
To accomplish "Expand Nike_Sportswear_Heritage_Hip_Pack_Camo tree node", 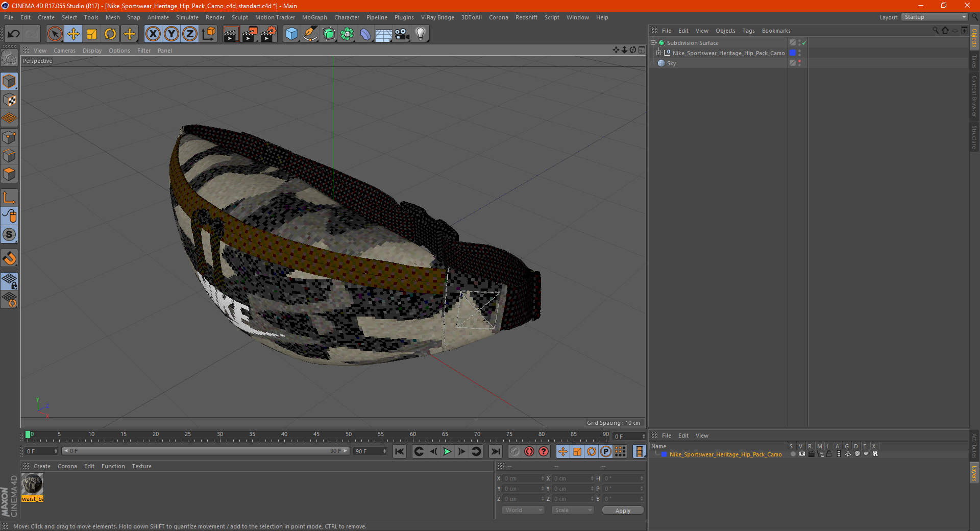I will pyautogui.click(x=659, y=53).
